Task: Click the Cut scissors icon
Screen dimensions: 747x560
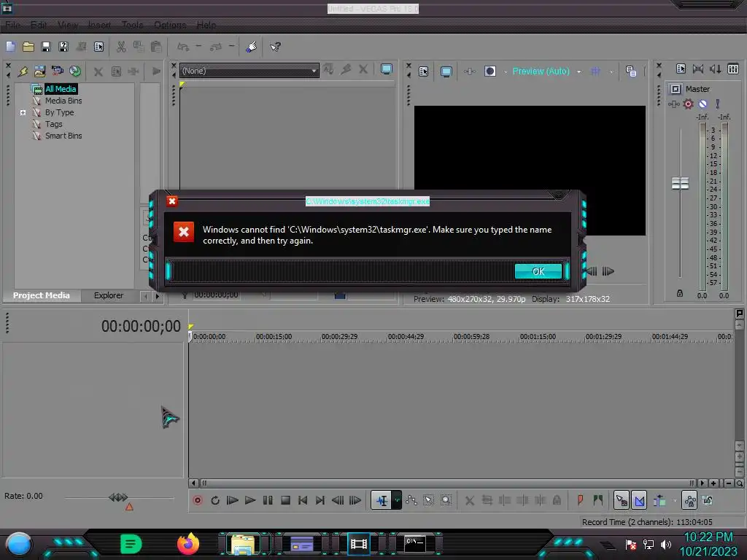Action: coord(121,47)
